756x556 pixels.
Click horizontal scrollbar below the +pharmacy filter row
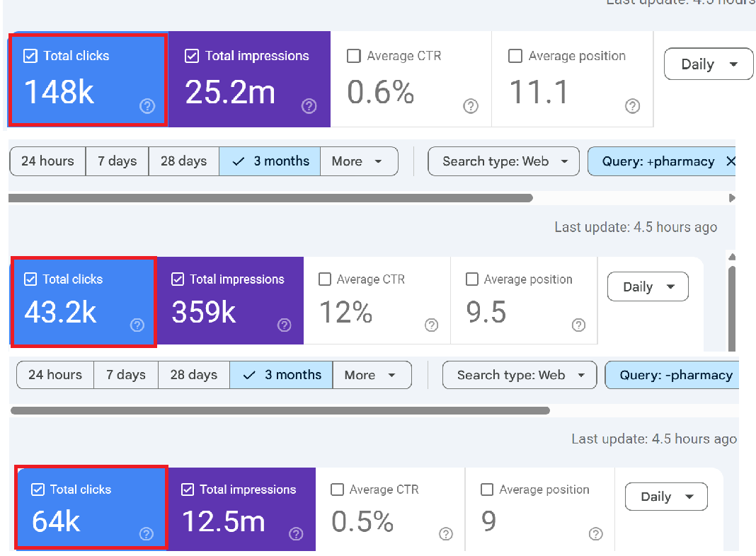tap(270, 198)
